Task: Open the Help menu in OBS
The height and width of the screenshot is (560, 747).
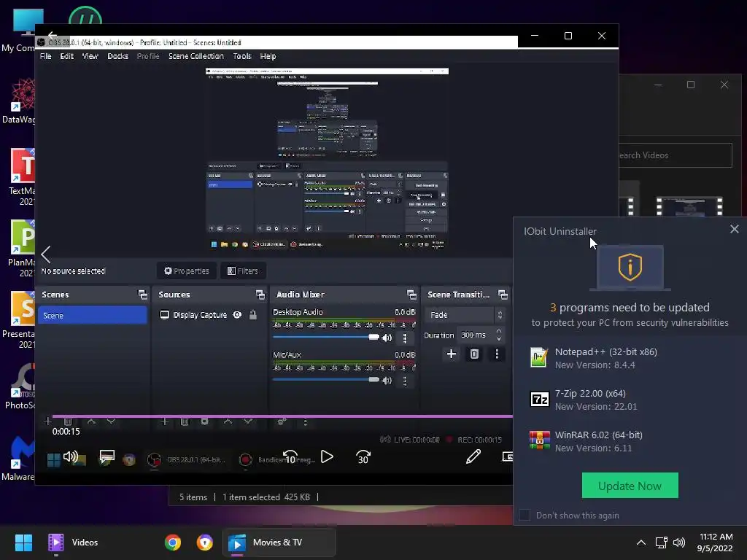Action: click(x=268, y=56)
